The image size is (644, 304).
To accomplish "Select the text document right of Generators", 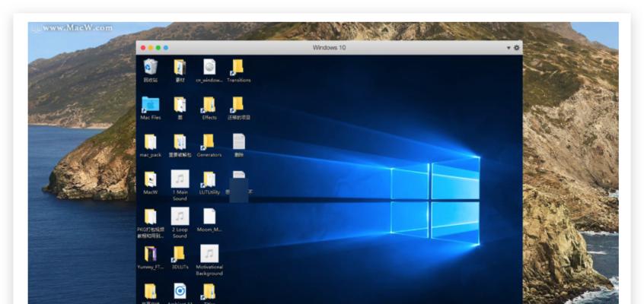I will 238,145.
